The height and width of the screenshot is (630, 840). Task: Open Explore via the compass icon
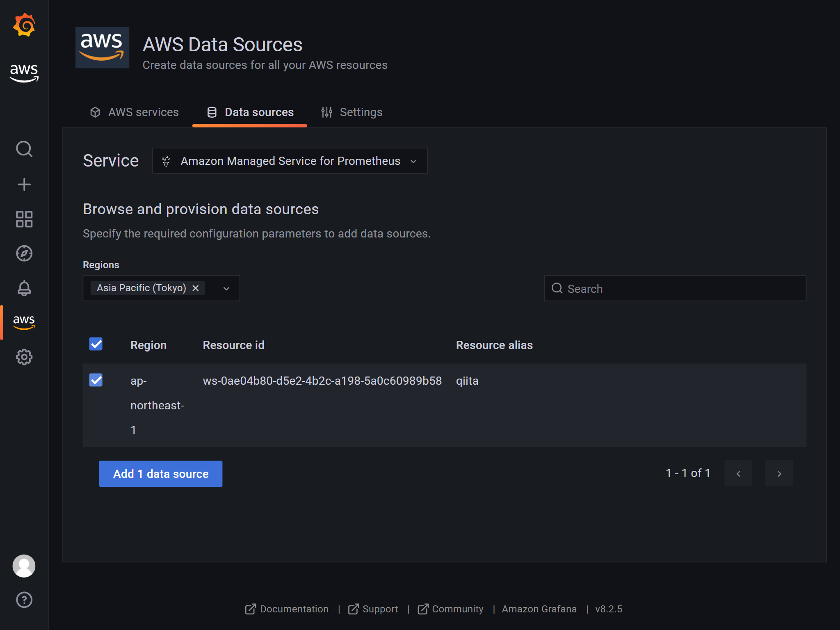24,253
